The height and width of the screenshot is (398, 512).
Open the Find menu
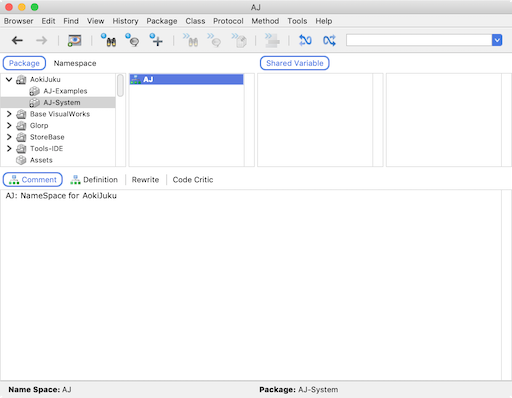pyautogui.click(x=71, y=21)
